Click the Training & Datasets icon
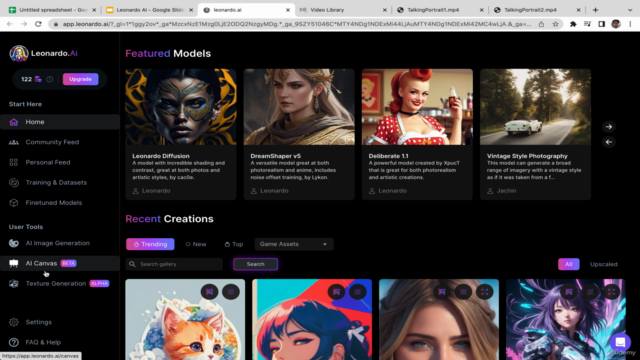 [13, 182]
